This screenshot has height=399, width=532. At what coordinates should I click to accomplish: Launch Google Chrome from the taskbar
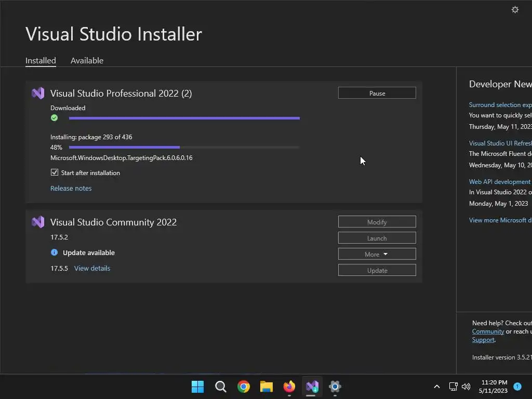coord(243,387)
